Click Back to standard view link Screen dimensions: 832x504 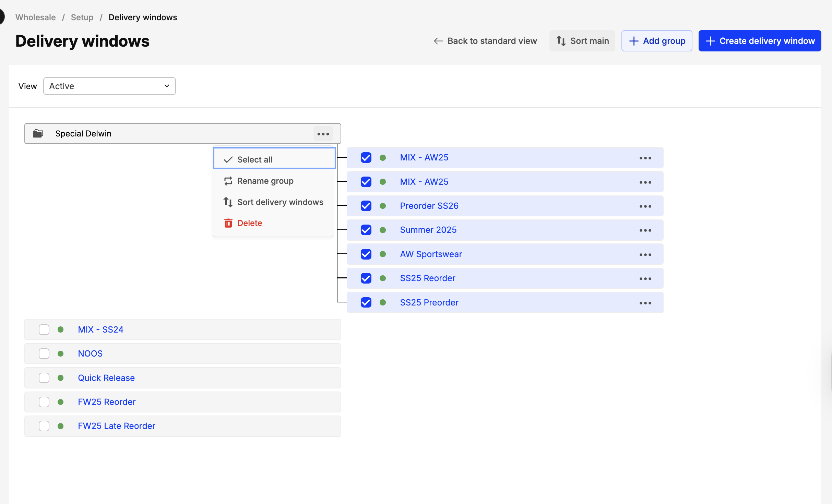point(485,41)
